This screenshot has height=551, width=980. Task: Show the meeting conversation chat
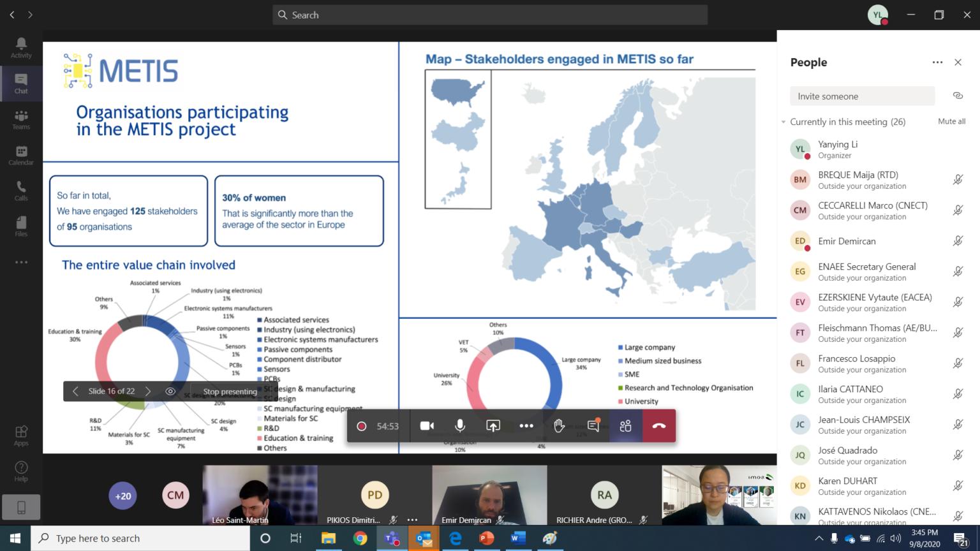(593, 426)
